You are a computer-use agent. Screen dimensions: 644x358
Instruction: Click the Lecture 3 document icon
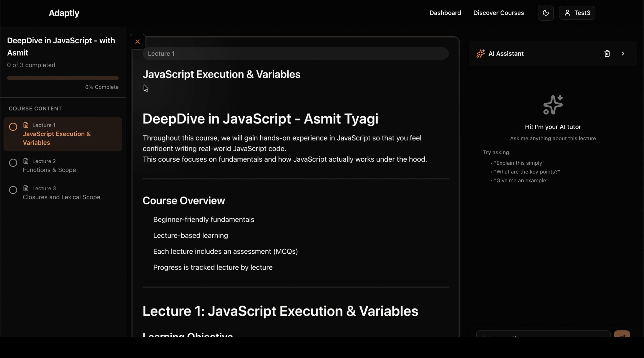tap(26, 188)
